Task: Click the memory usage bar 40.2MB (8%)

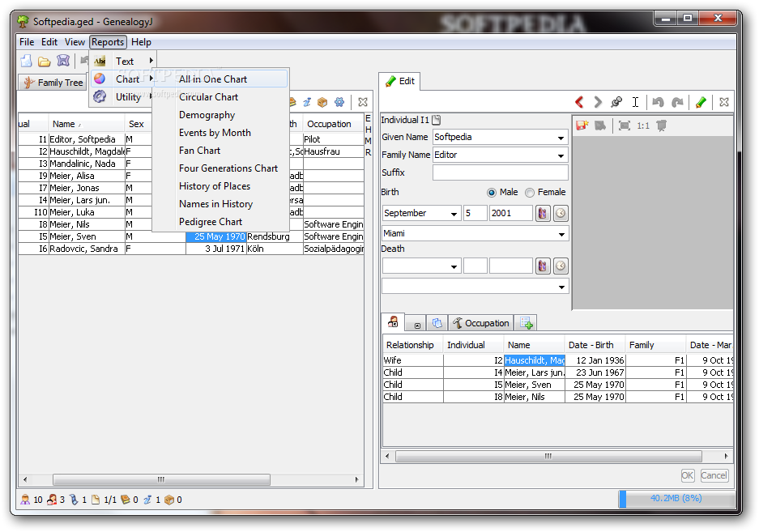Action: pyautogui.click(x=676, y=499)
